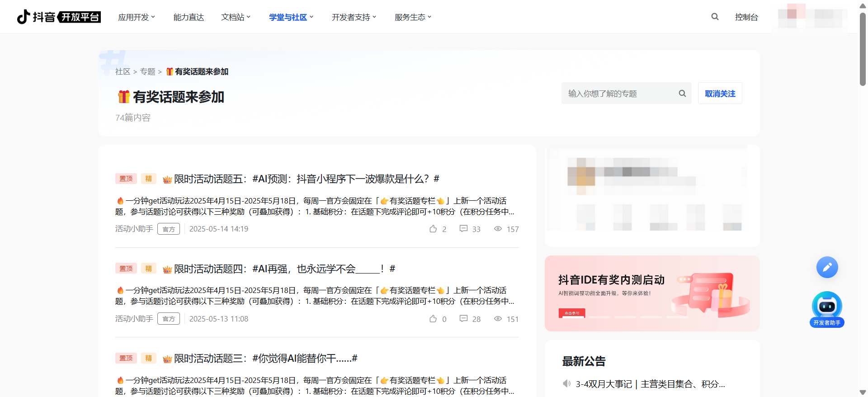Viewport: 868px width, 397px height.
Task: Expand the 文档站 dropdown menu
Action: [236, 17]
